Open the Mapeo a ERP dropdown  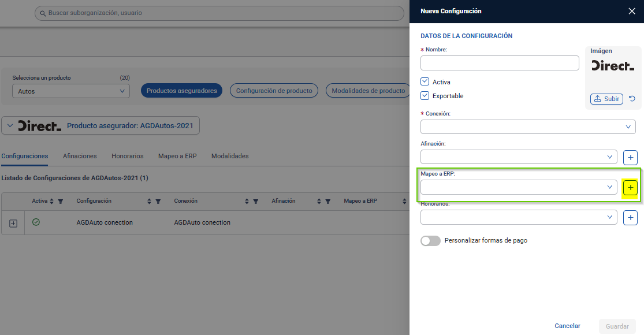(x=519, y=187)
